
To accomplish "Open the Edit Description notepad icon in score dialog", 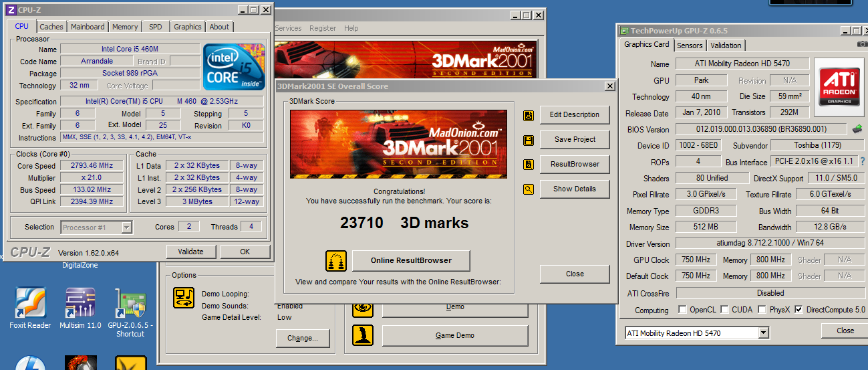I will tap(529, 115).
